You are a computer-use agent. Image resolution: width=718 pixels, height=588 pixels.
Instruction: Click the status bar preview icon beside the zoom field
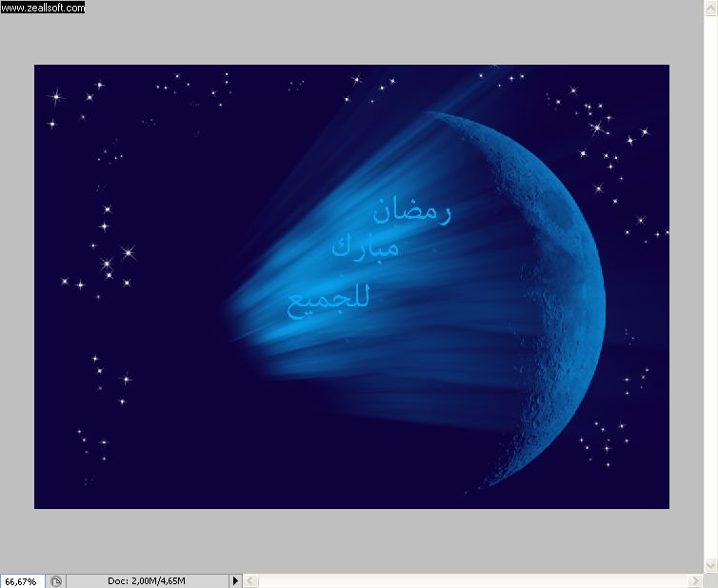pyautogui.click(x=56, y=581)
